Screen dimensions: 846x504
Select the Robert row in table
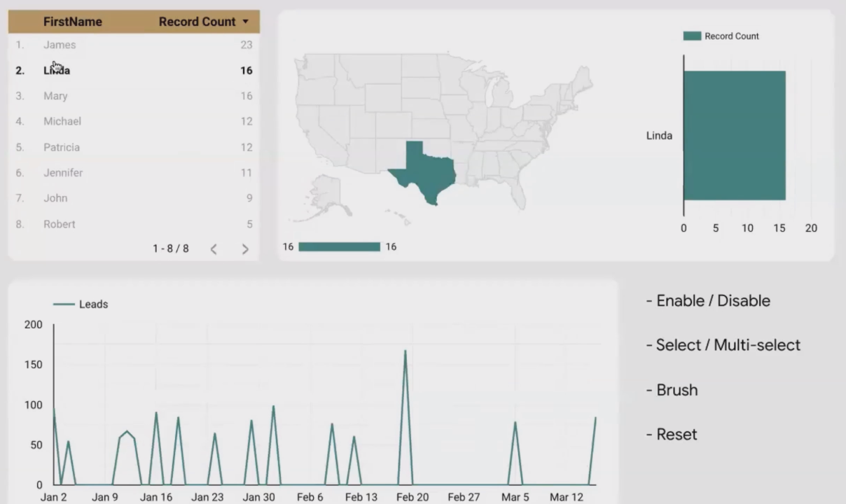pyautogui.click(x=134, y=224)
